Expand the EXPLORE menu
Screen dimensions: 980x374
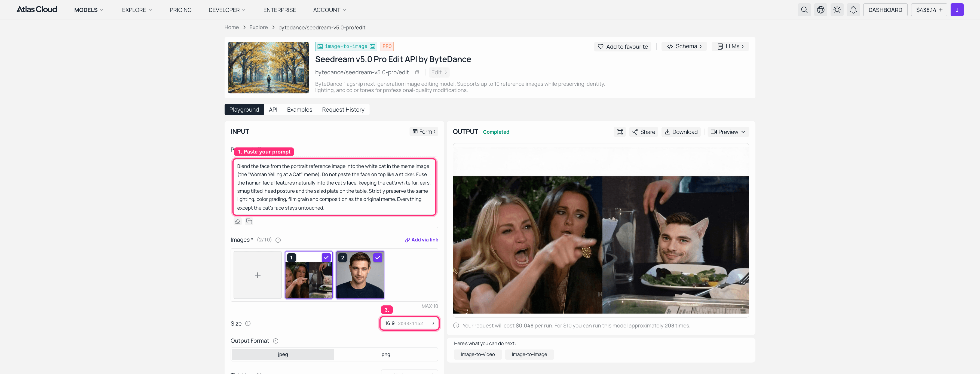coord(137,10)
